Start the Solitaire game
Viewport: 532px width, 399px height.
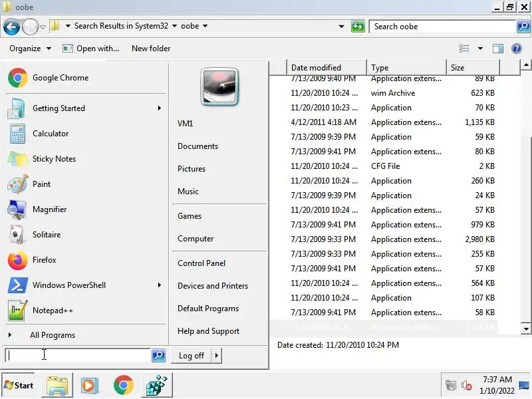86,235
